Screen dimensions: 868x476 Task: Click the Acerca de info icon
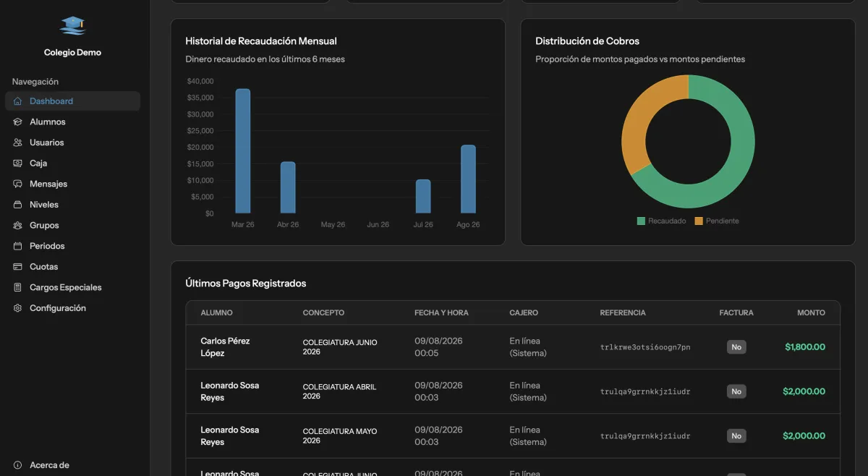(x=17, y=465)
